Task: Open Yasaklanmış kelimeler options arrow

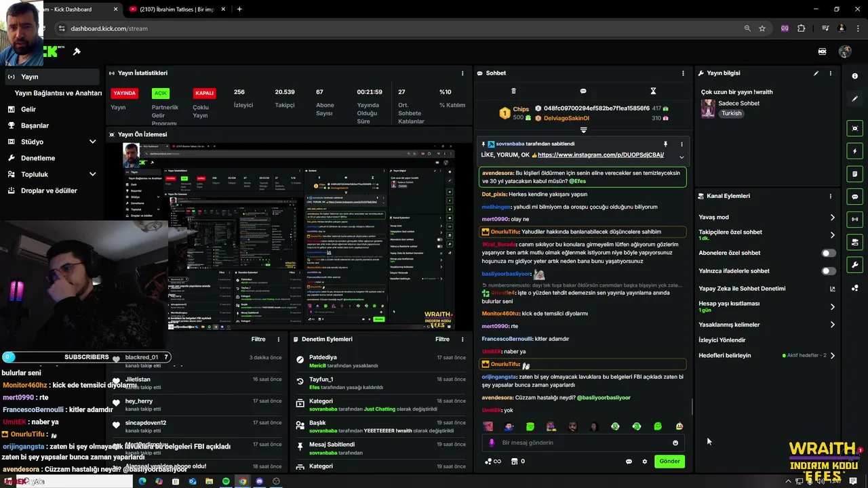Action: pyautogui.click(x=833, y=325)
